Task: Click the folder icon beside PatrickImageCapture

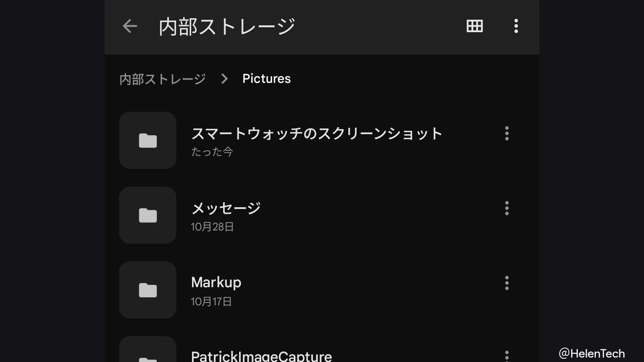Action: 147,356
